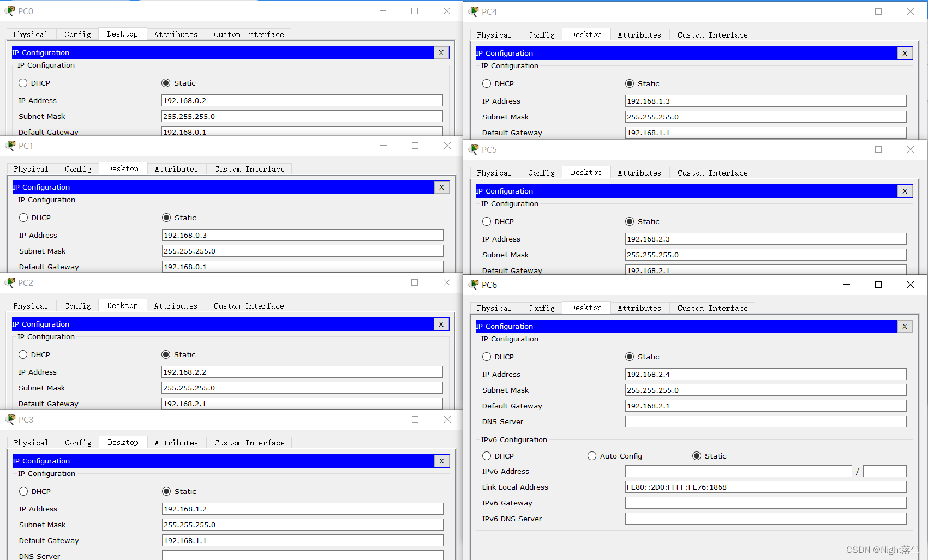Open the Config tab in PC1
The height and width of the screenshot is (560, 928).
click(x=78, y=169)
